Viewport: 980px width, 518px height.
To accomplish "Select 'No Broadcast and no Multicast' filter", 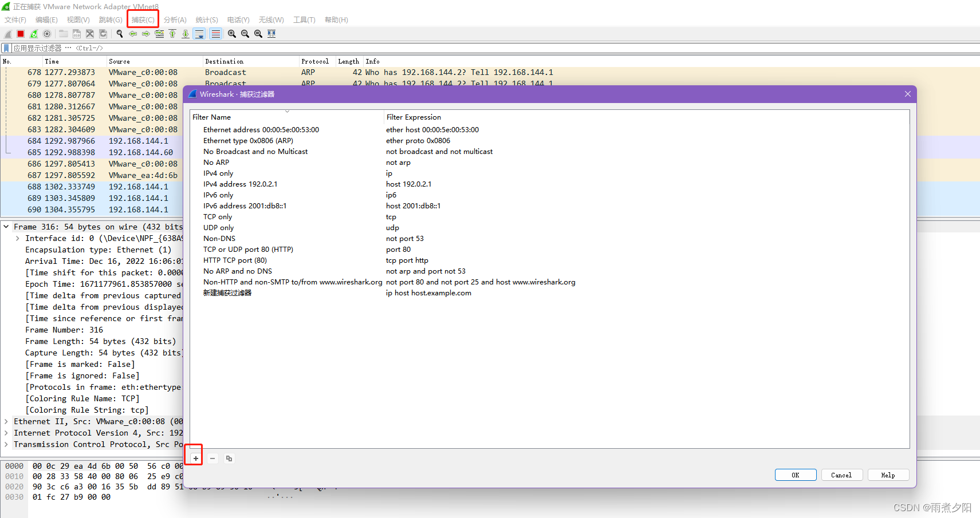I will coord(255,152).
